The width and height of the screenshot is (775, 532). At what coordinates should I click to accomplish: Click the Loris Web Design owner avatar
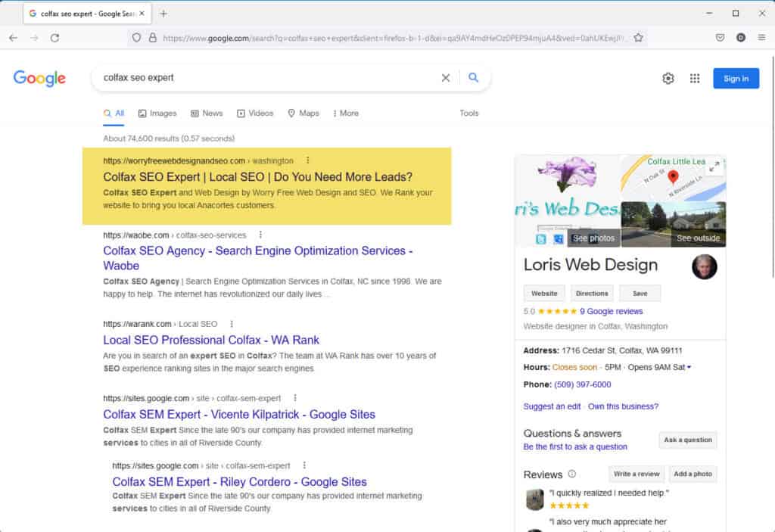705,267
